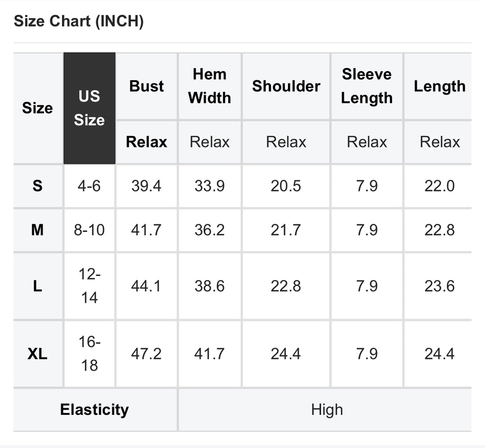This screenshot has width=485, height=448.
Task: Click the L size row label
Action: (x=37, y=286)
